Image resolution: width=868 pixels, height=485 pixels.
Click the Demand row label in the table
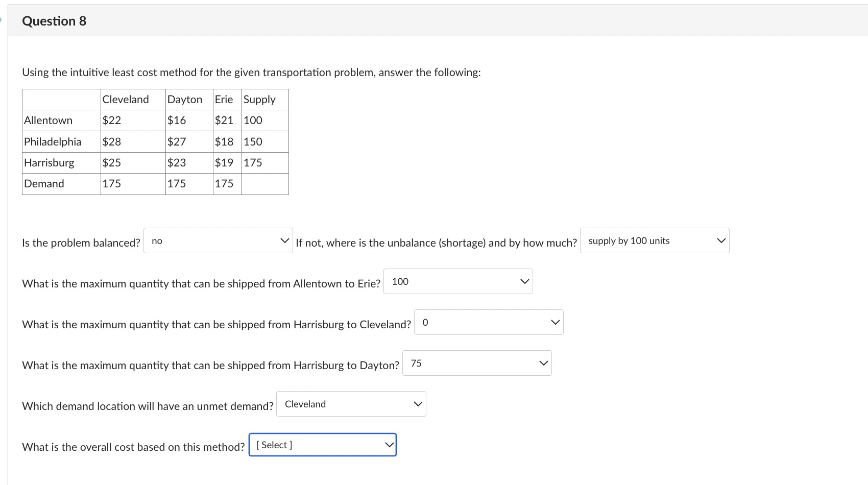coord(43,183)
